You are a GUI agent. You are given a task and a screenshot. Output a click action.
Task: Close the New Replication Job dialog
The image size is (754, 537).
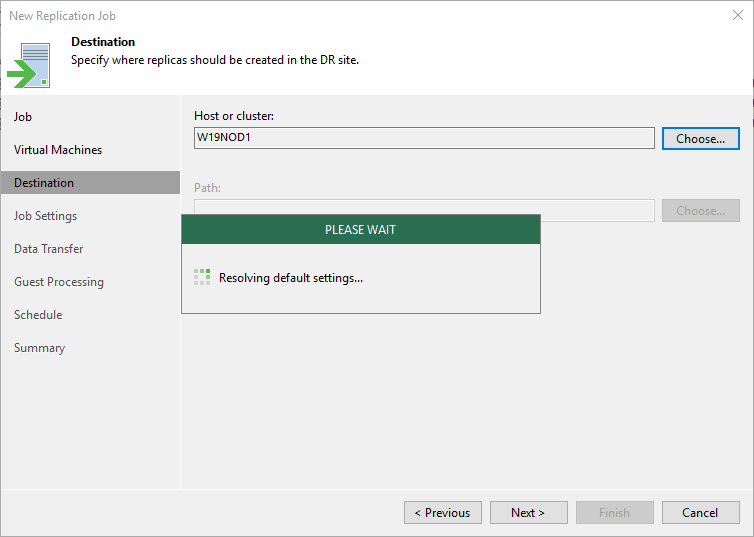pos(738,15)
